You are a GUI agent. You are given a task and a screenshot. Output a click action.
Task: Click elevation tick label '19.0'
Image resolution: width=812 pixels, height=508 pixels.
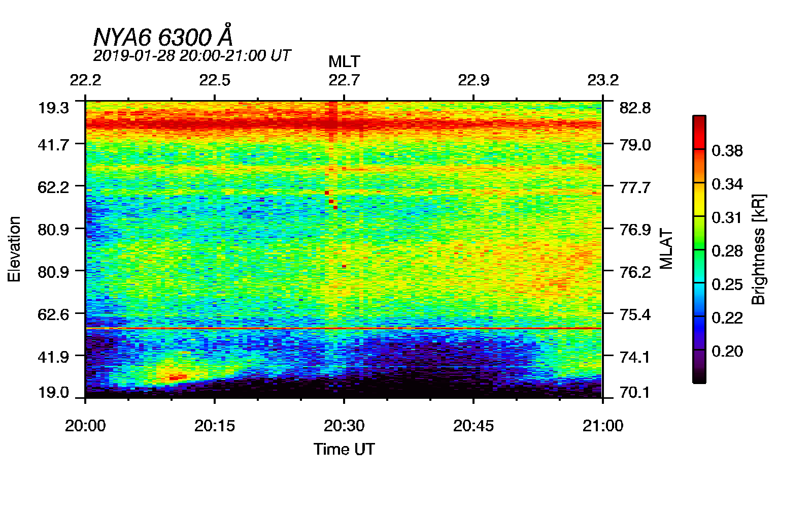(x=53, y=392)
